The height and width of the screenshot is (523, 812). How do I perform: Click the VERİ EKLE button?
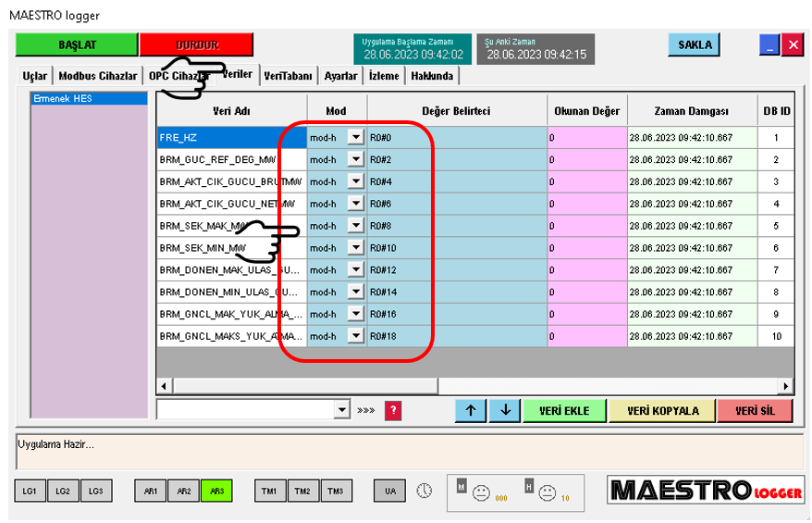(x=564, y=411)
